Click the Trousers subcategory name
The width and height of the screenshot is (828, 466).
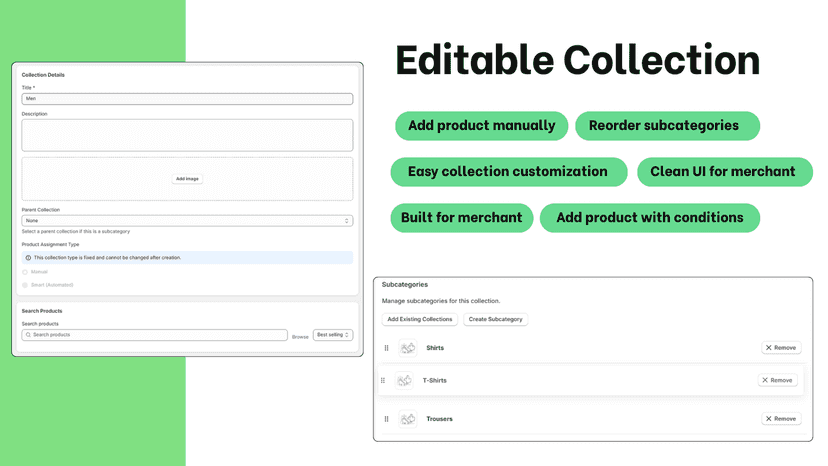439,419
